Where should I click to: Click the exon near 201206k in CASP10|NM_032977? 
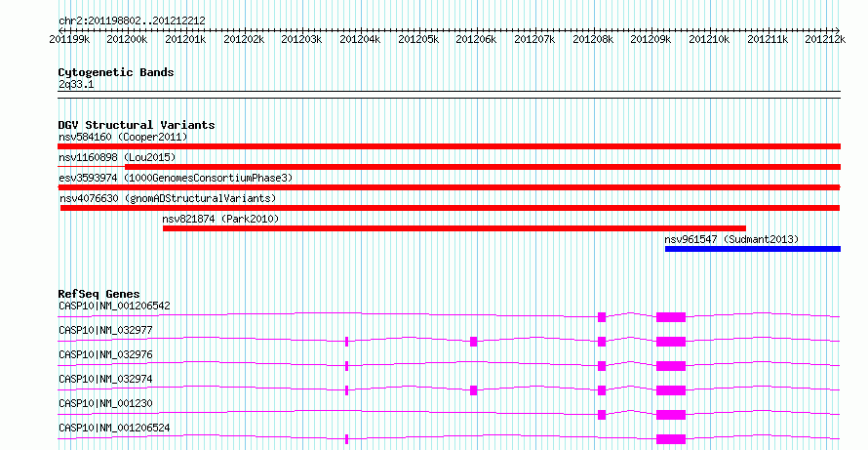tap(473, 342)
